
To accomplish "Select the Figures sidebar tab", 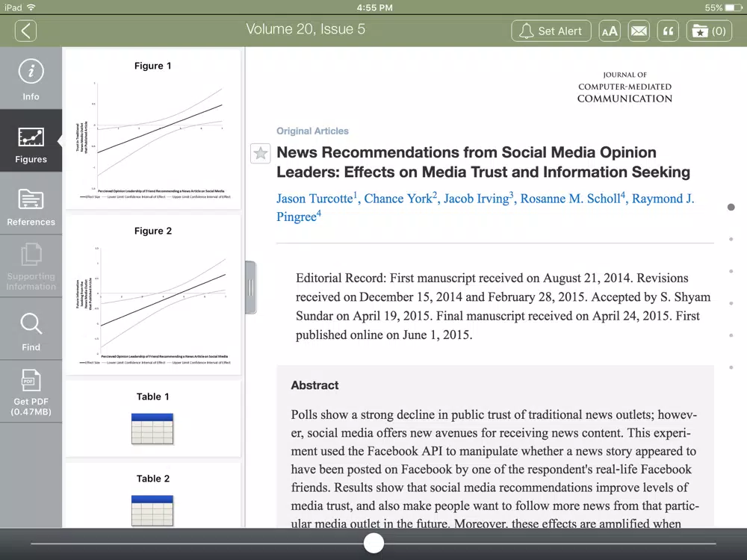I will [x=31, y=141].
